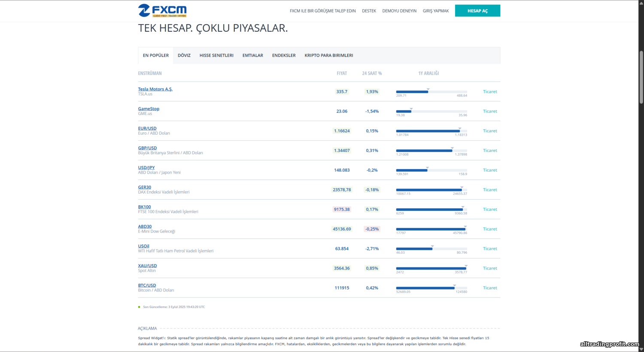Open the GİRİŞ YAPMAK login link

(435, 11)
